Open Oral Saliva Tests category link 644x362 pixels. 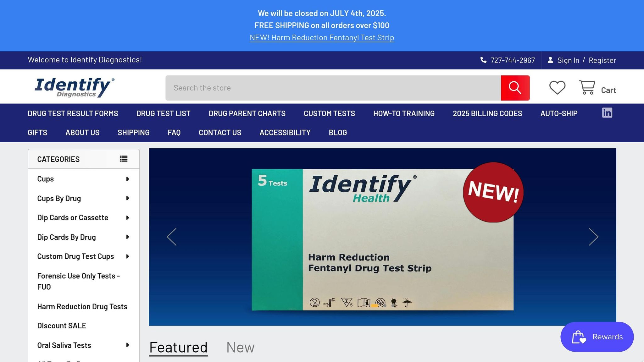click(x=64, y=345)
